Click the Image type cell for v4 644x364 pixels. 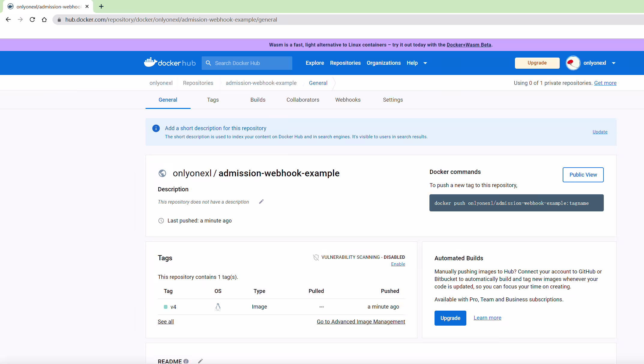pos(259,307)
